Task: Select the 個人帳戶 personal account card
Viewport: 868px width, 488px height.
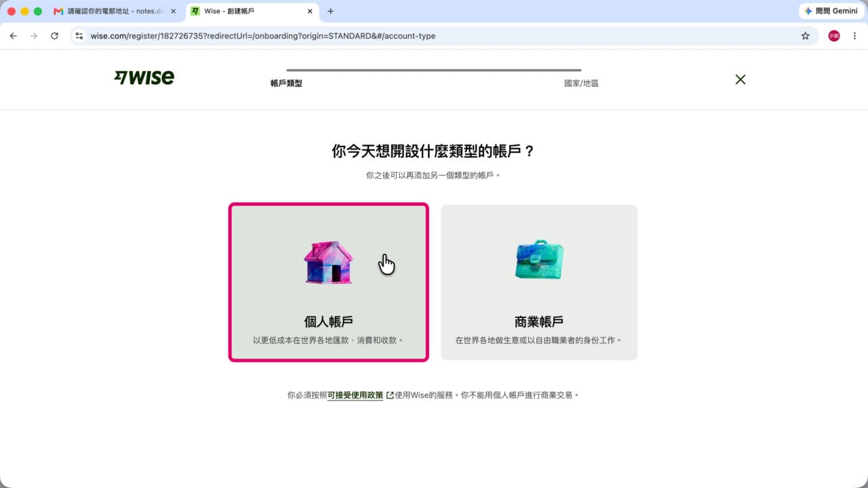Action: click(329, 282)
